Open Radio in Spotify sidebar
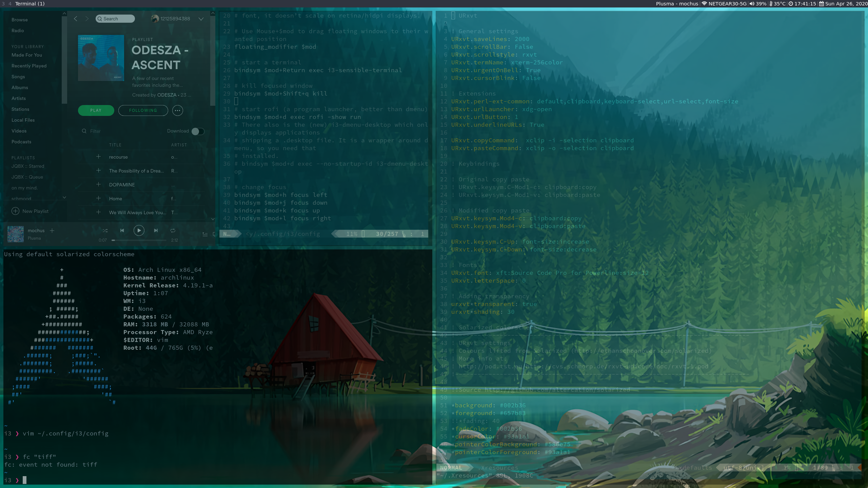 coord(18,30)
